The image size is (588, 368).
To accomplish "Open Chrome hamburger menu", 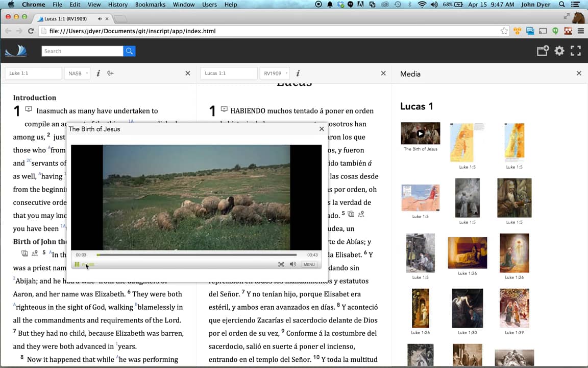I will pyautogui.click(x=580, y=31).
